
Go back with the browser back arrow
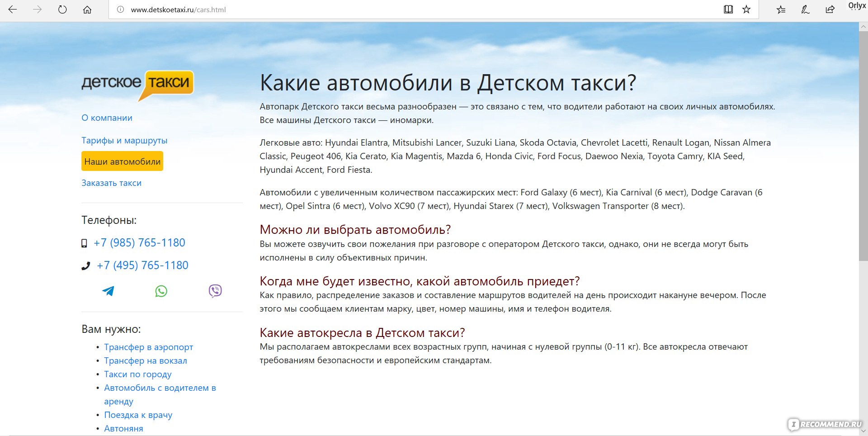point(13,9)
